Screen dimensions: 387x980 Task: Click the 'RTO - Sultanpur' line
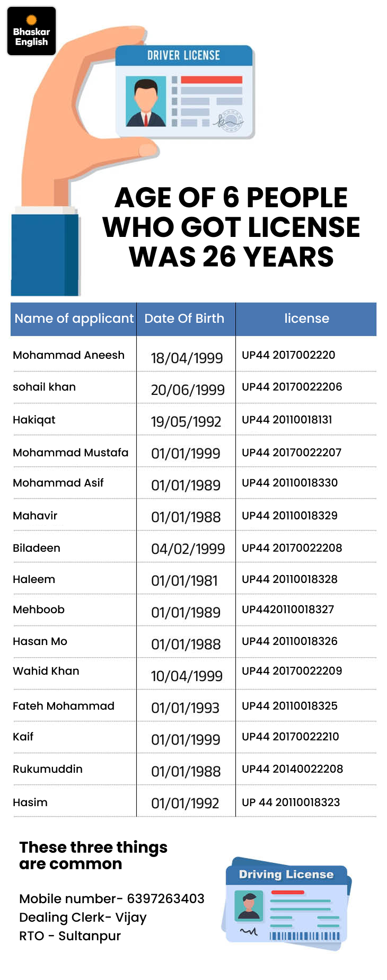[70, 936]
